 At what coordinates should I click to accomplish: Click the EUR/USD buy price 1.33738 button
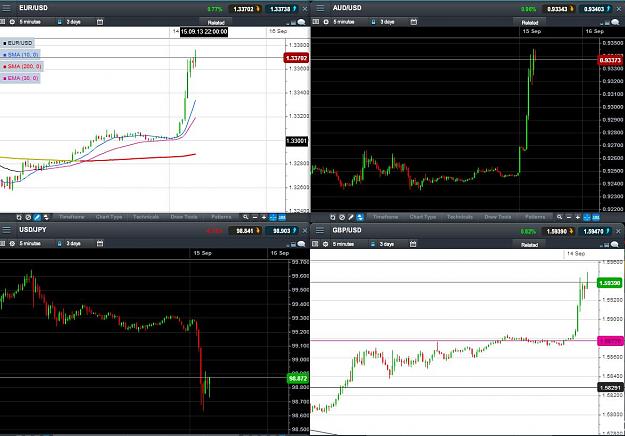pyautogui.click(x=282, y=8)
